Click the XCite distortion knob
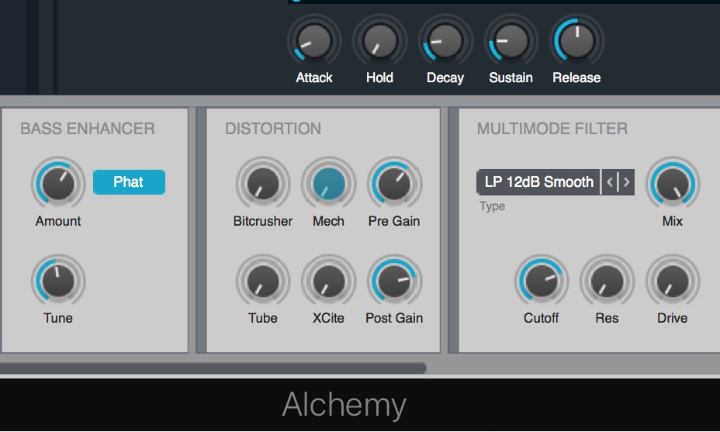The height and width of the screenshot is (432, 720). (328, 281)
